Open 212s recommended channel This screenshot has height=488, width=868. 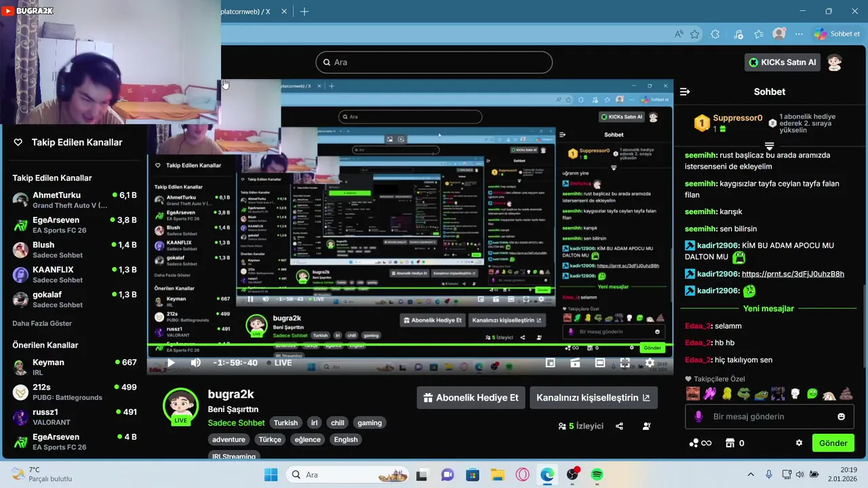pos(75,392)
